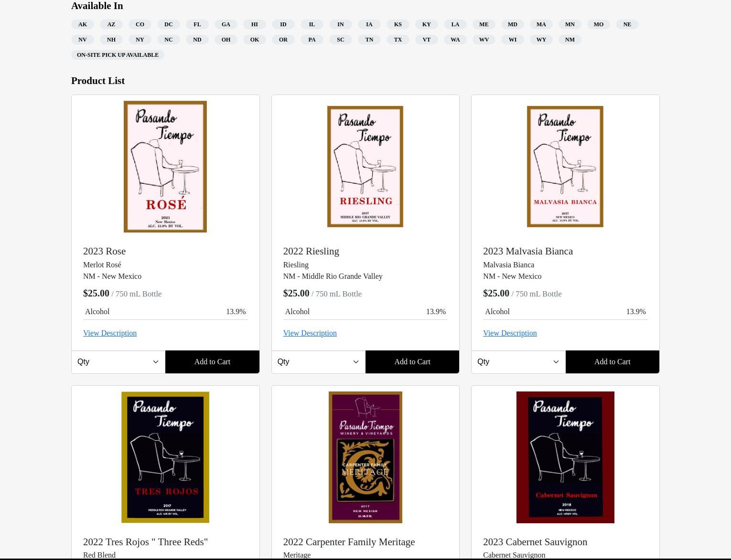The image size is (731, 560).
Task: Click the NV state badge
Action: 83,40
